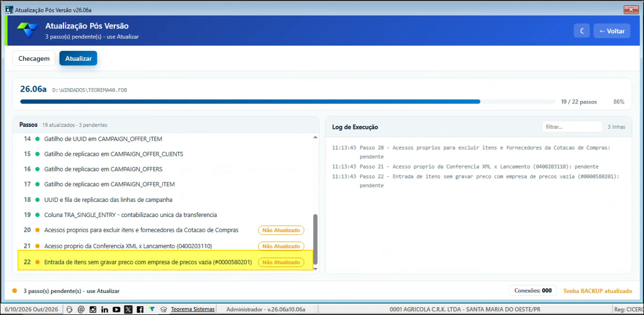Click the email @ icon
Screen dimensions: 644x315
point(81,309)
